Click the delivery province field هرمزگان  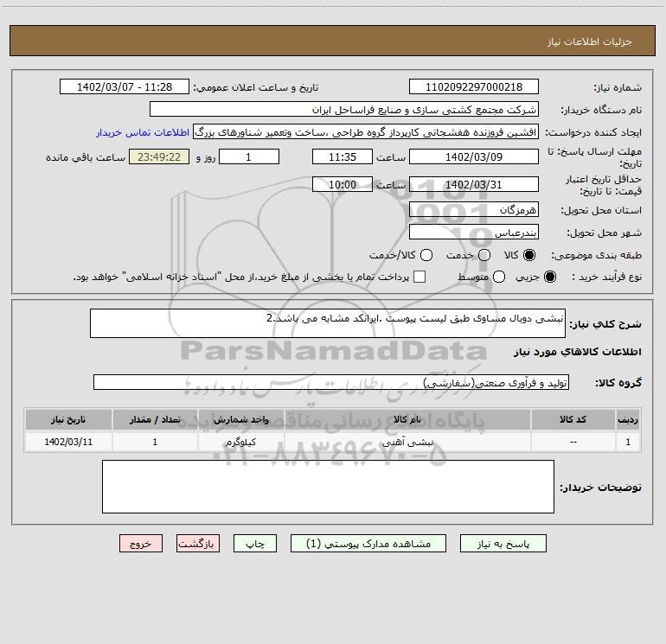[474, 210]
